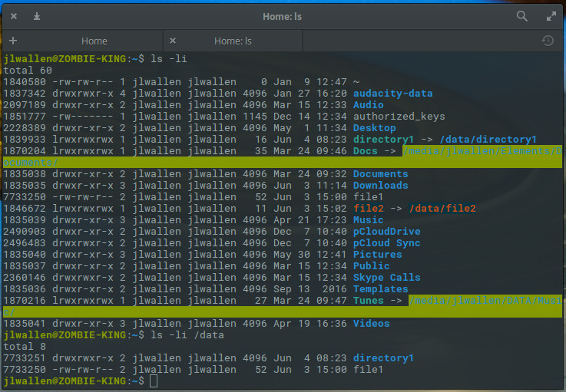Image resolution: width=566 pixels, height=392 pixels.
Task: Close the "Home: ls" tab
Action: point(173,41)
